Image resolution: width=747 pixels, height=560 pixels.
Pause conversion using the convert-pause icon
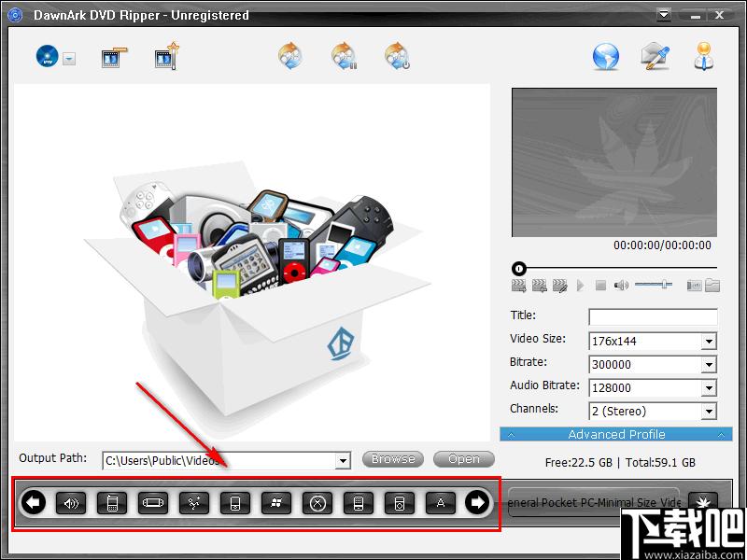[x=345, y=56]
